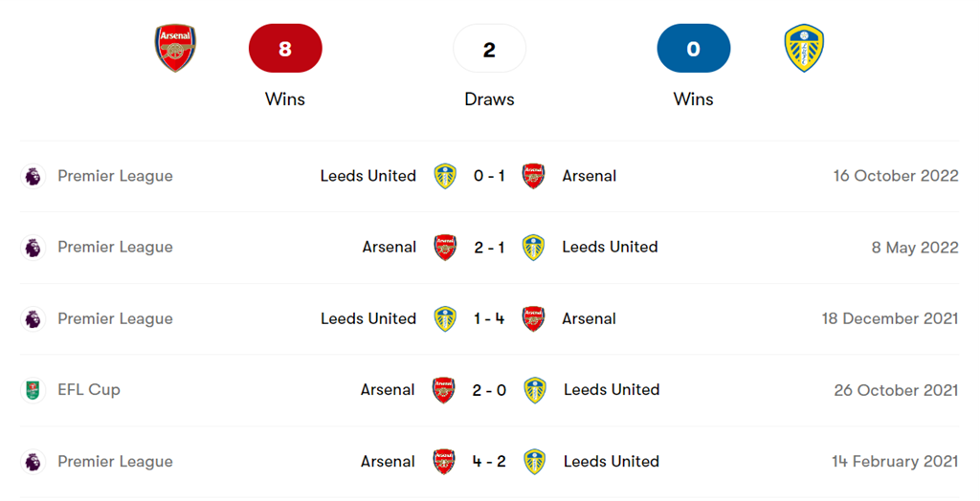Open the 4 - 2 match result
980x501 pixels.
coord(489,462)
